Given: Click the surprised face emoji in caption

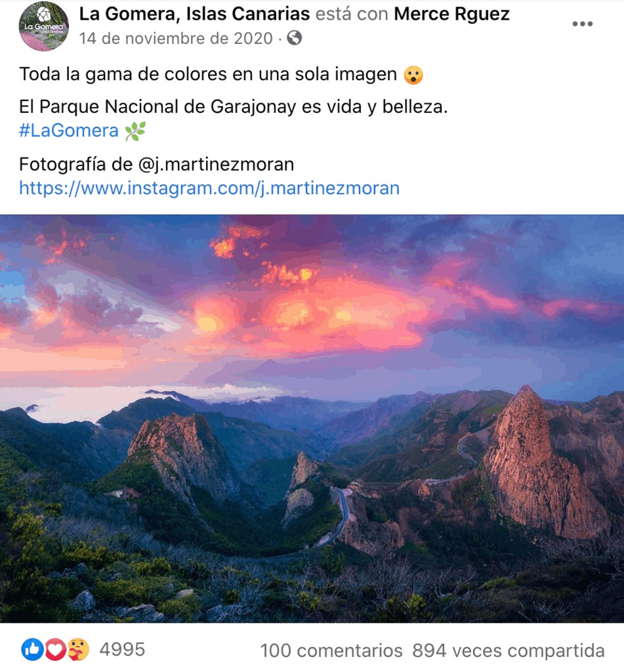Looking at the screenshot, I should pos(413,75).
